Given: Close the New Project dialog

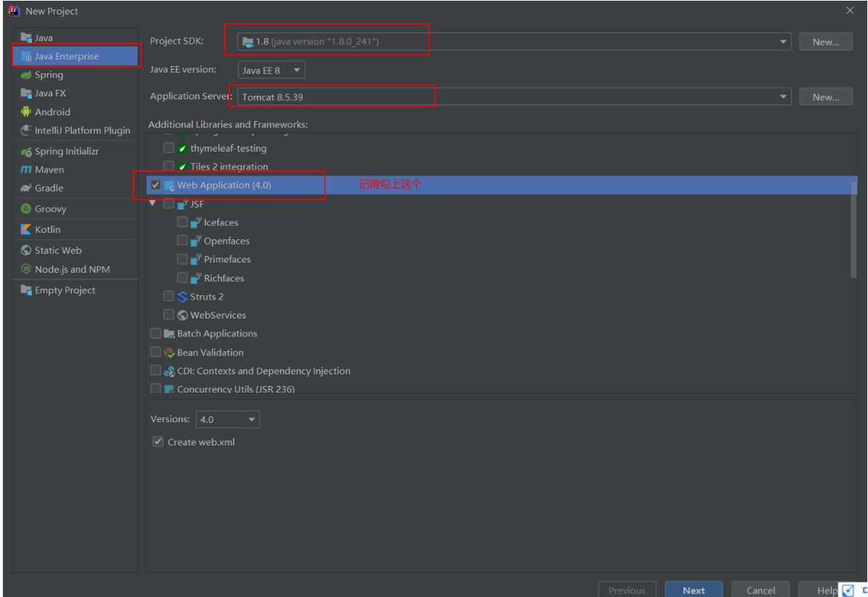Looking at the screenshot, I should pos(850,11).
